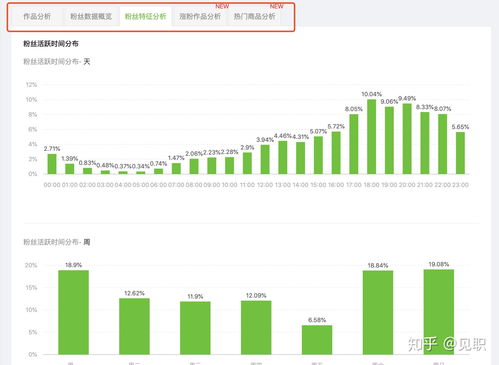
Task: Click the 20% gridline label on the weekly chart
Action: click(31, 265)
